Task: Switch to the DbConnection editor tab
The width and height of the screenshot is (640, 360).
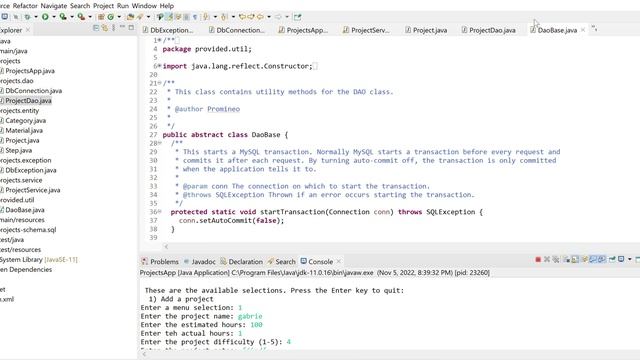Action: pos(236,30)
